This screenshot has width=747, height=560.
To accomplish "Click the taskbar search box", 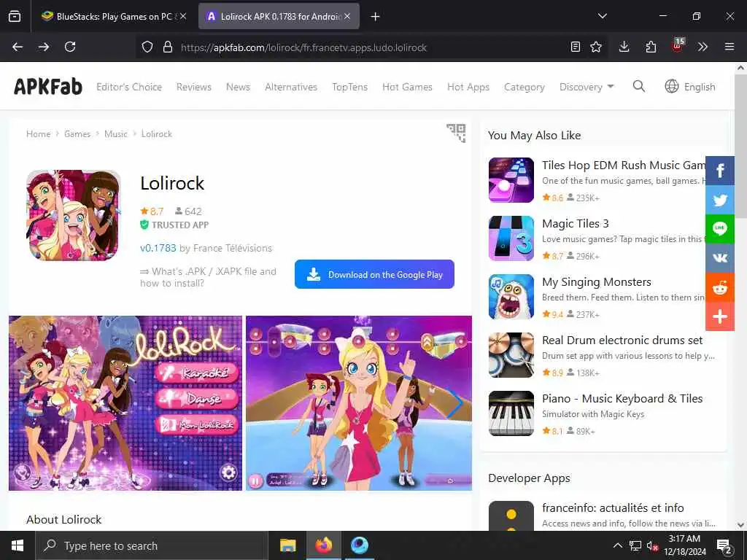I will point(152,545).
